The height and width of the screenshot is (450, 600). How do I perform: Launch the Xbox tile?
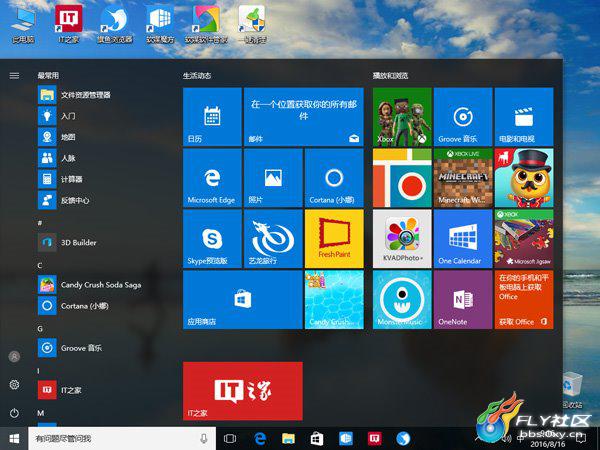[402, 117]
